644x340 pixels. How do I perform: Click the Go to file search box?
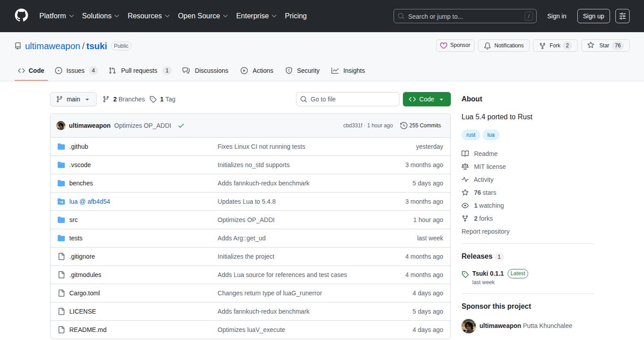tap(347, 99)
